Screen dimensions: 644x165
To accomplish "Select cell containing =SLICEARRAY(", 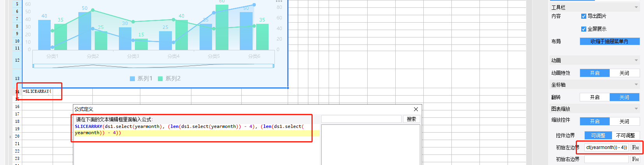I will pos(37,91).
